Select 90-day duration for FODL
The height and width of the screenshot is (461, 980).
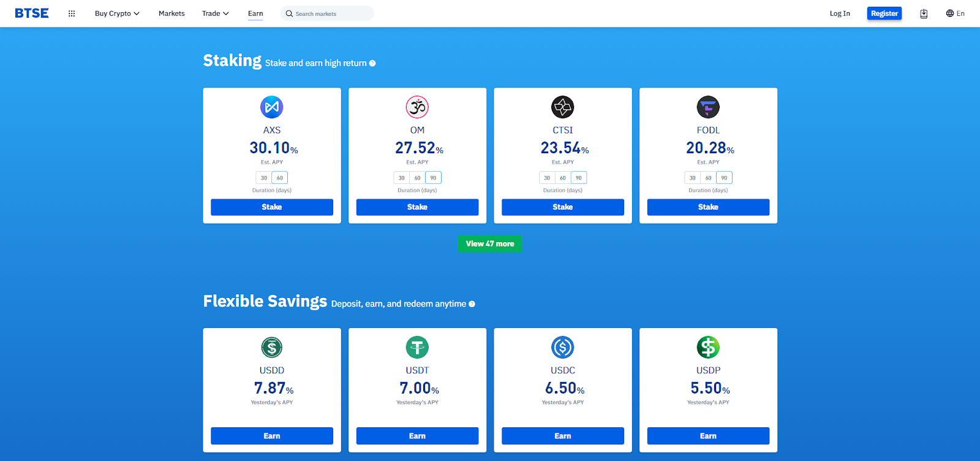724,178
